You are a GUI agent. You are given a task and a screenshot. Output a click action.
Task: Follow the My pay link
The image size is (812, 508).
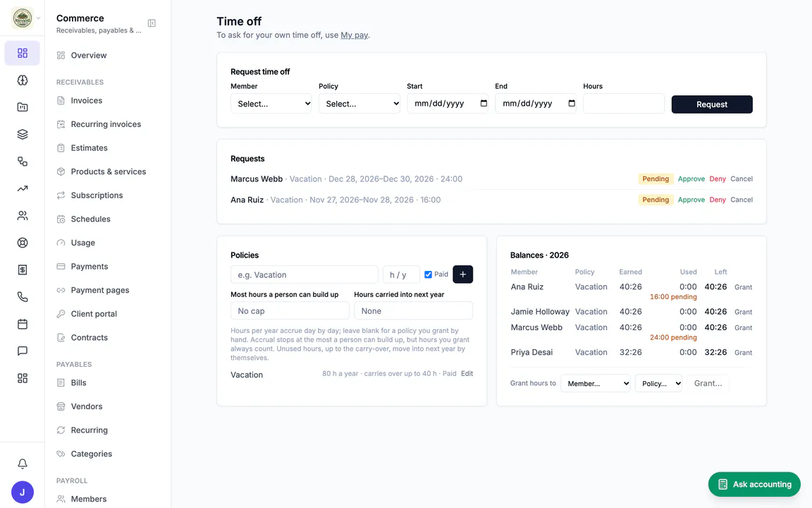tap(355, 35)
